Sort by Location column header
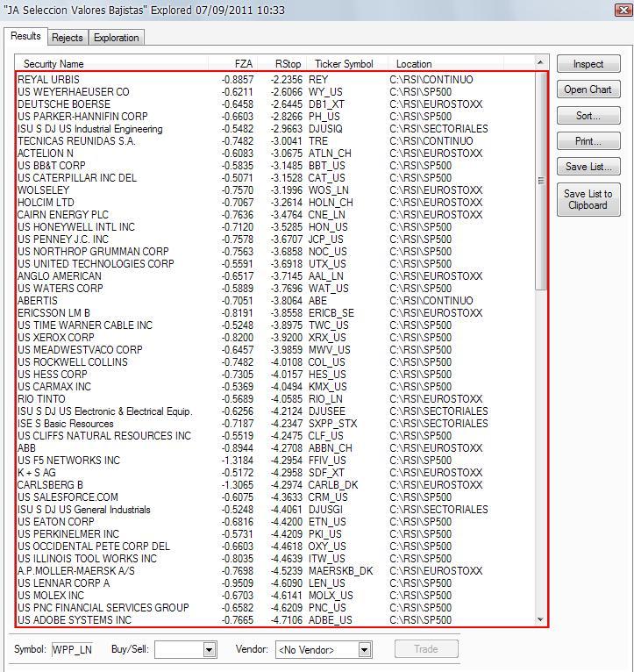This screenshot has width=634, height=672. [x=445, y=64]
